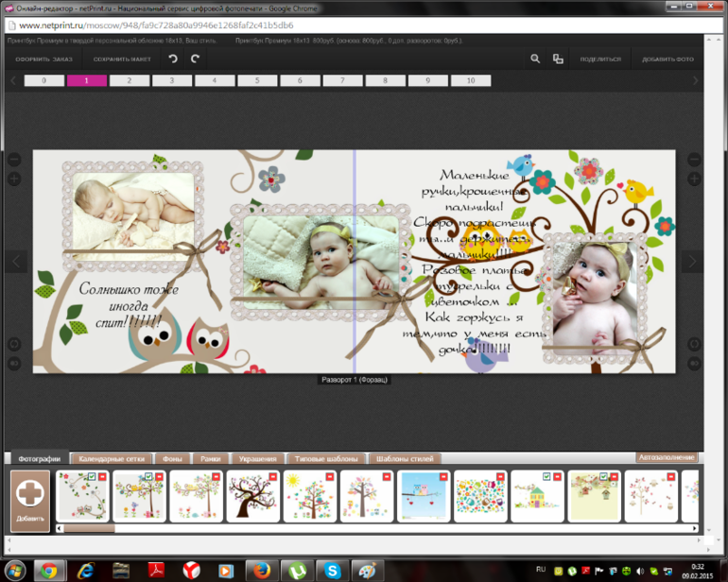Click the left plus icon beside the spread

click(x=14, y=179)
